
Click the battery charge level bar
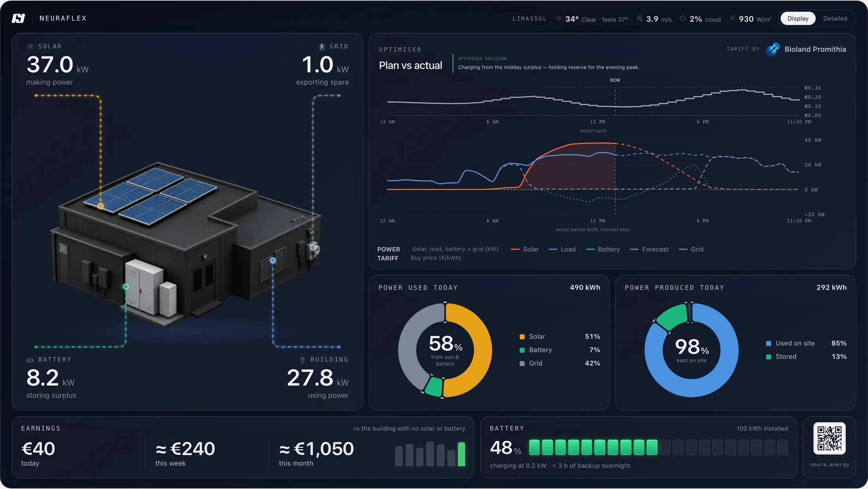pos(658,448)
